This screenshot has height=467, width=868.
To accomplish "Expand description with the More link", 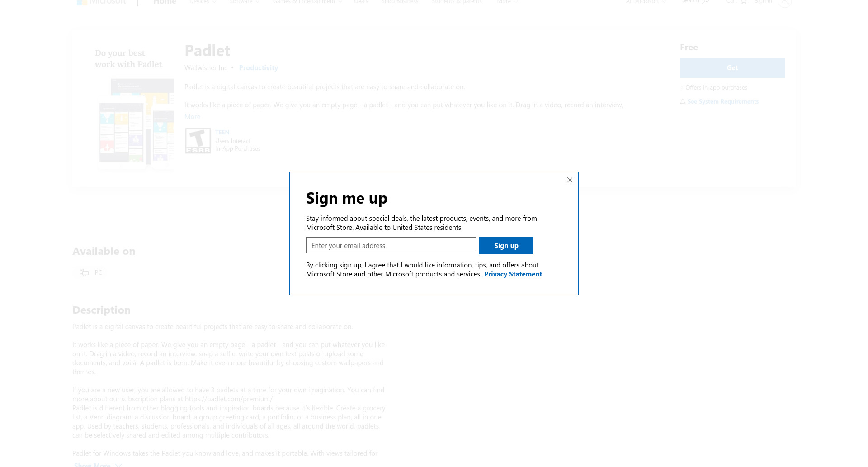I will tap(192, 117).
